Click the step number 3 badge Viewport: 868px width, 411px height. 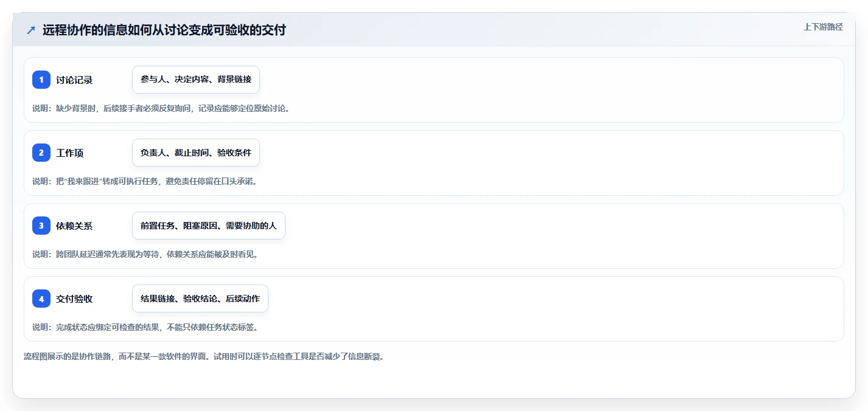click(x=41, y=226)
